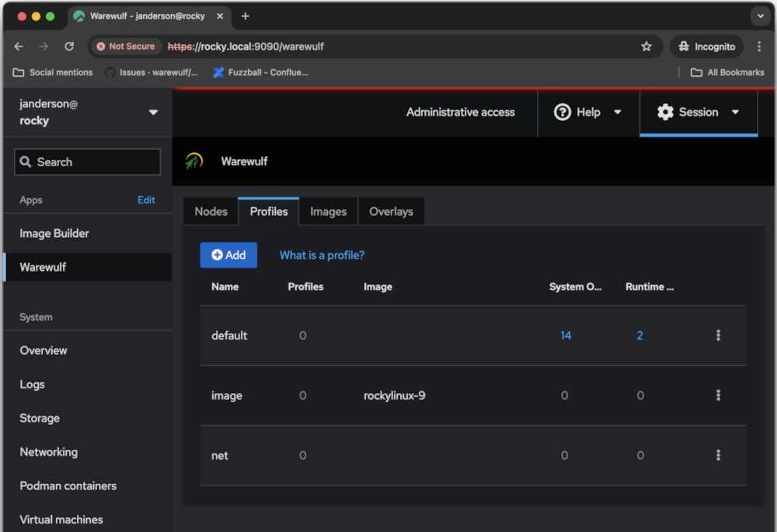Switch to the Profiles tab
Image resolution: width=777 pixels, height=532 pixels.
(x=269, y=211)
